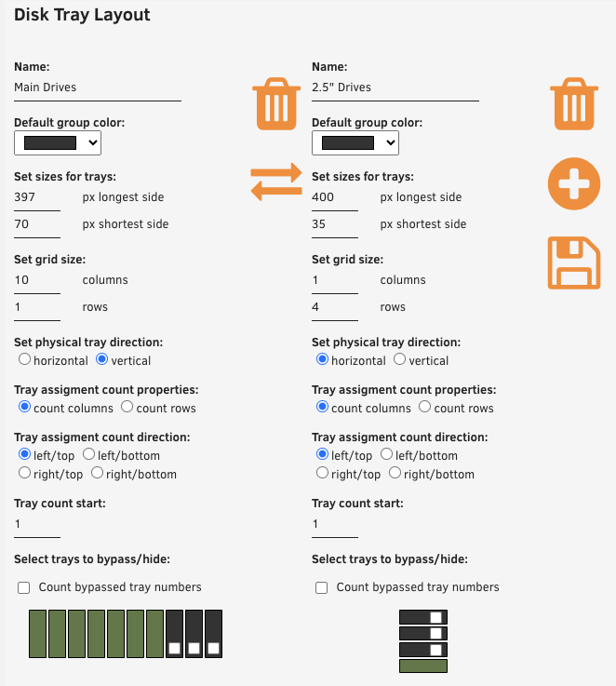Select right/bottom count direction for 2.5" Drives
The image size is (616, 686).
point(395,473)
